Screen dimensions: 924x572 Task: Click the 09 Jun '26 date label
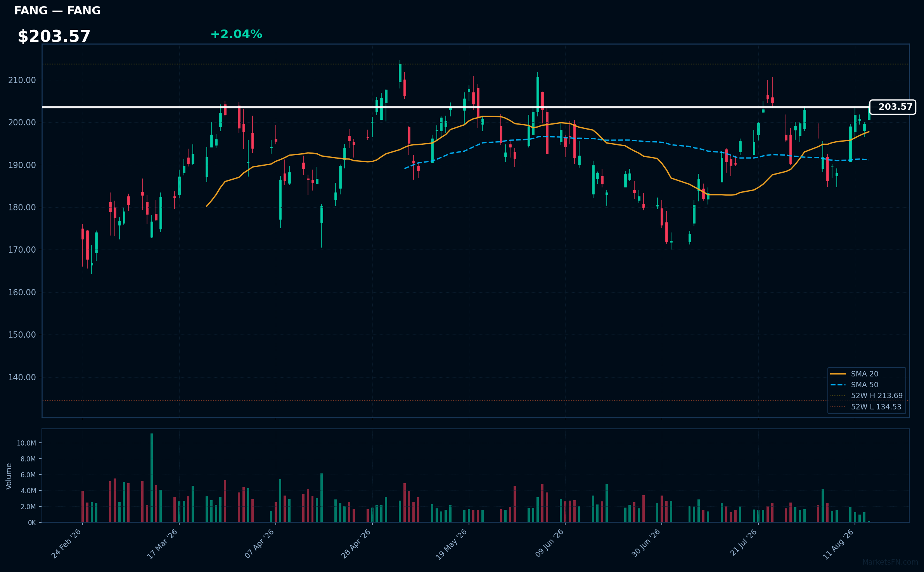[549, 544]
